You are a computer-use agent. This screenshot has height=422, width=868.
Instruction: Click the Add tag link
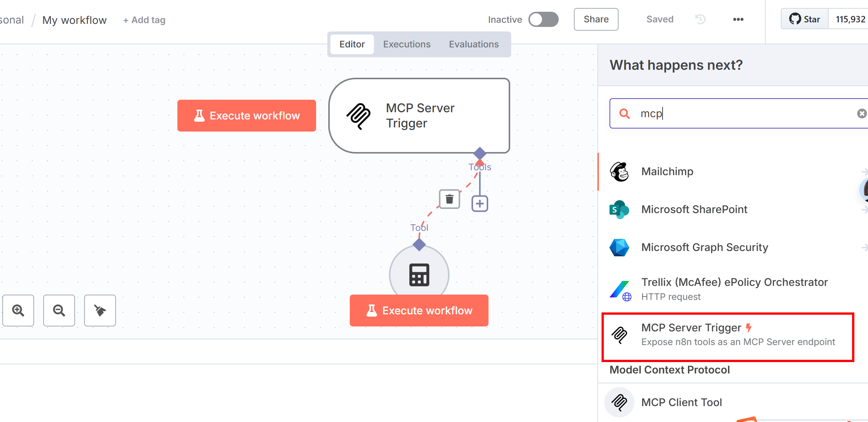144,20
